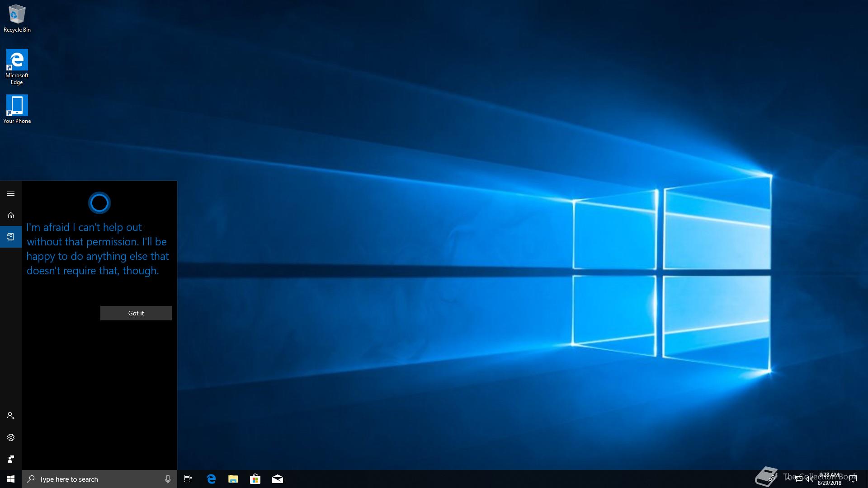Click the Type here to search box
Screen dimensions: 868x488
coord(99,479)
